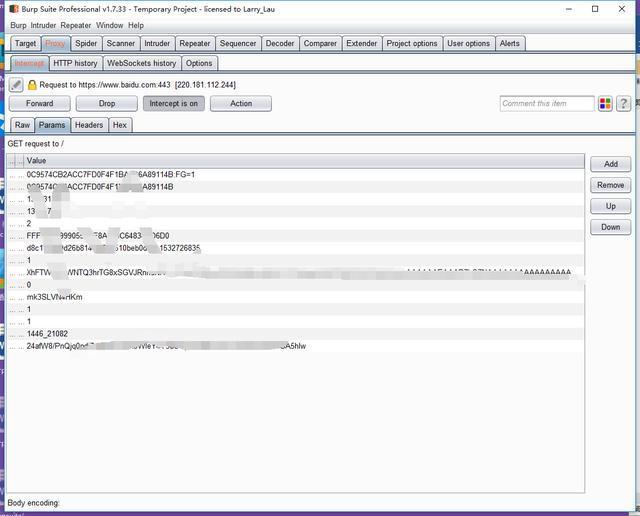The image size is (640, 516).
Task: Click the Drop button
Action: [x=107, y=104]
